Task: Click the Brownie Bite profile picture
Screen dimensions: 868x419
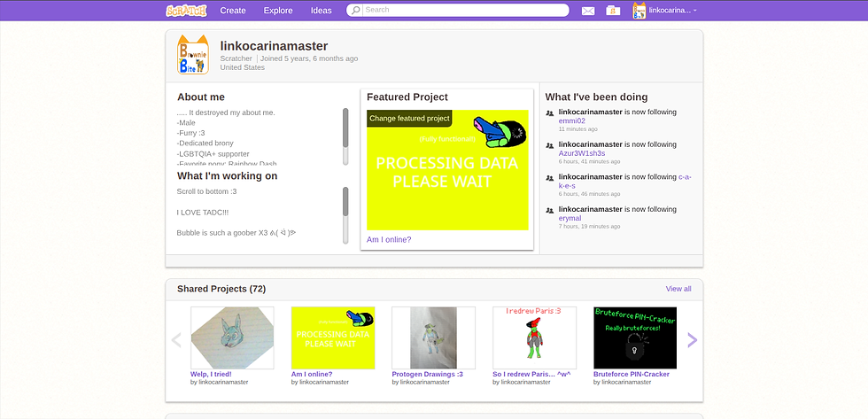Action: (193, 55)
